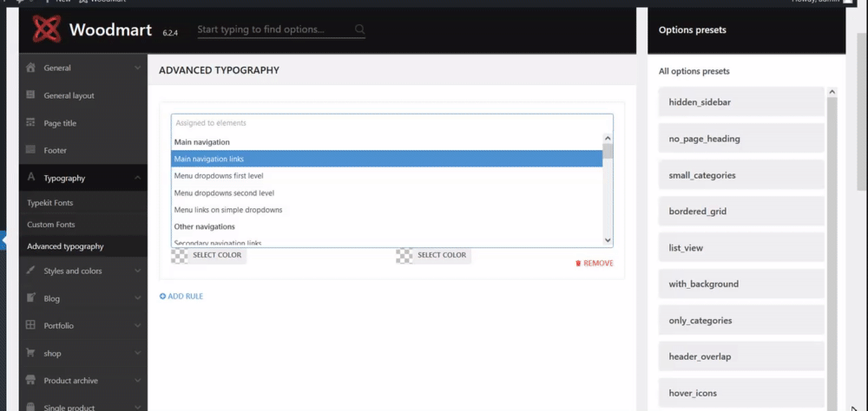This screenshot has width=868, height=411.
Task: Click the Typography letter A icon
Action: [x=31, y=178]
